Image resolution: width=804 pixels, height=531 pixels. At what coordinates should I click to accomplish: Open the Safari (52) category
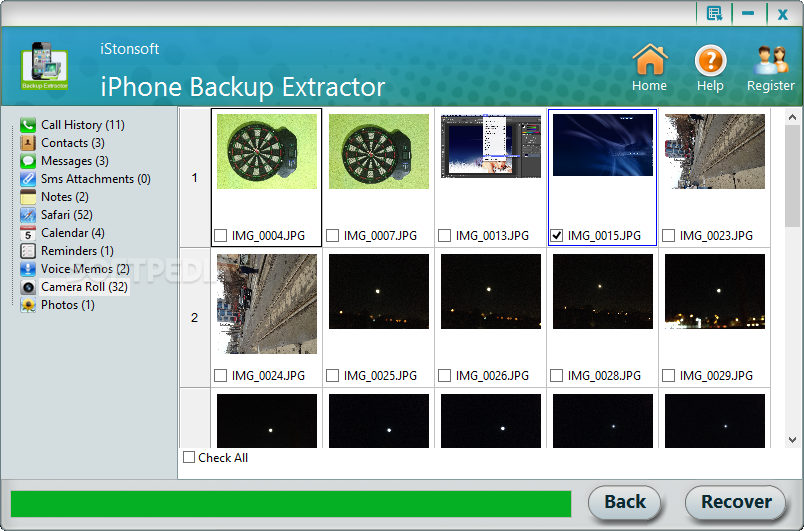coord(67,215)
